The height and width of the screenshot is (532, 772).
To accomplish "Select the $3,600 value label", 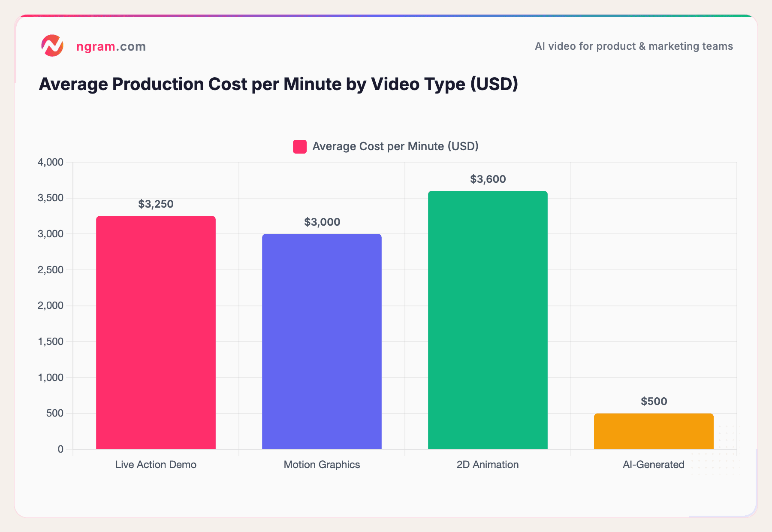I will [x=488, y=179].
